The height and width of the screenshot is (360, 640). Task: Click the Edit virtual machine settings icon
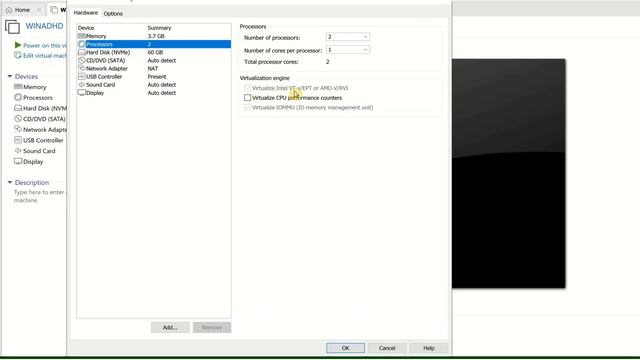tap(18, 55)
